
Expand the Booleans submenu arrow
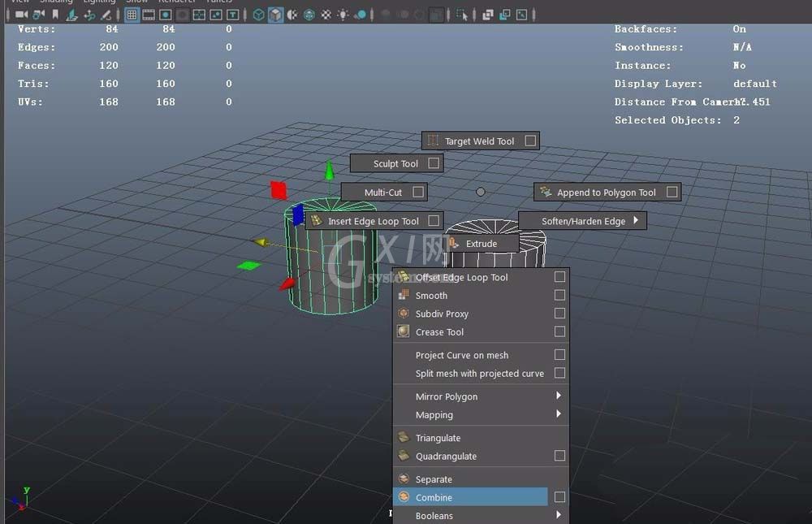[x=559, y=515]
